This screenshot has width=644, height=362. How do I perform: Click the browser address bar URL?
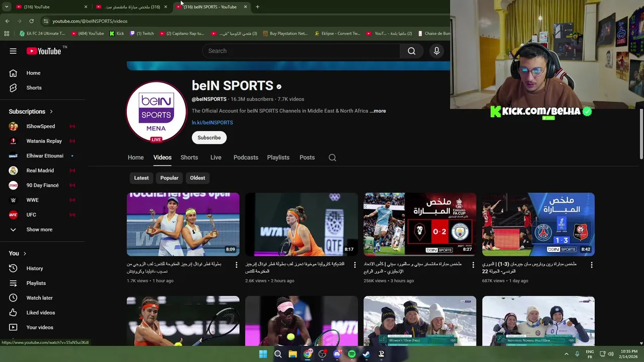[x=90, y=21]
